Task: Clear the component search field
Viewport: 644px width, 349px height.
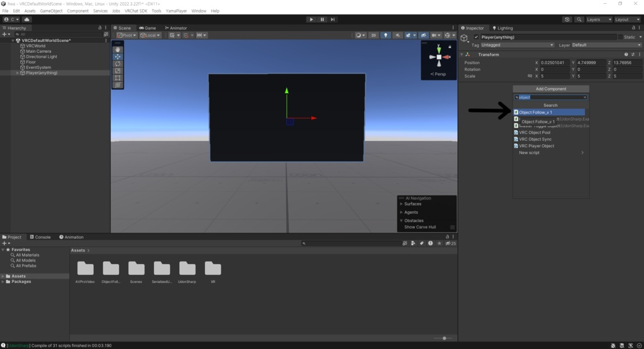Action: pos(585,97)
